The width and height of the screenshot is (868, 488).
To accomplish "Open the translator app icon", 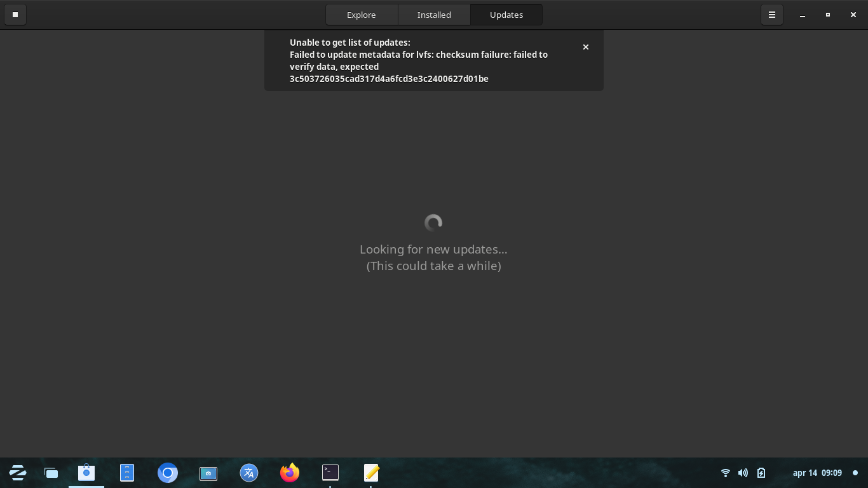I will [x=249, y=473].
